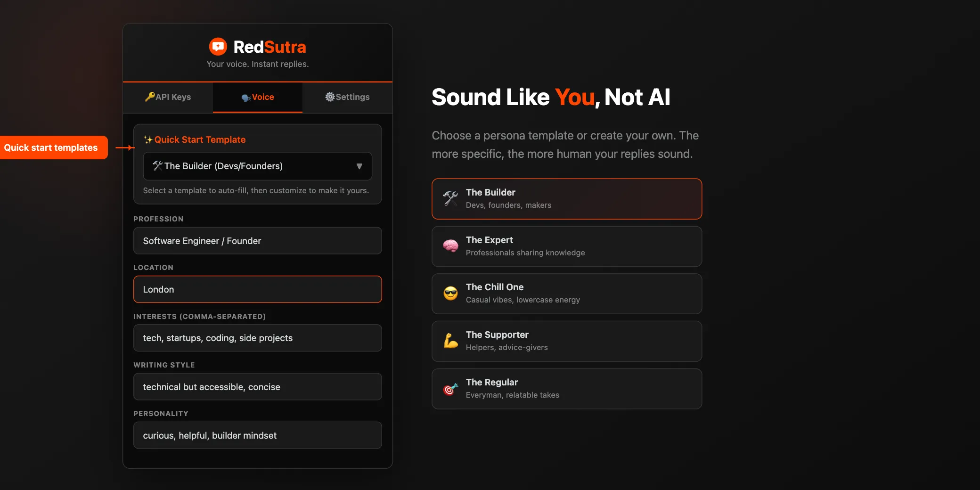
Task: Click the RedSutra speech bubble logo
Action: click(x=219, y=46)
